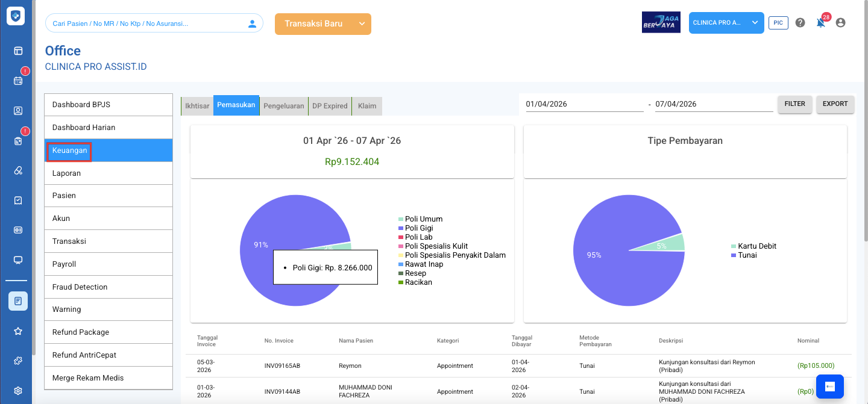The height and width of the screenshot is (404, 868).
Task: Click the Poli Gigi legend color swatch
Action: coord(401,228)
